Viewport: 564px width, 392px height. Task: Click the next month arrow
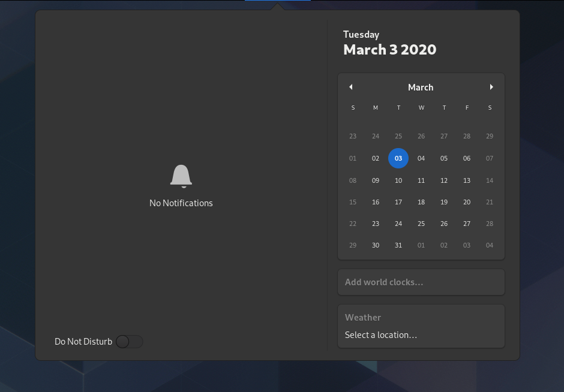tap(491, 87)
